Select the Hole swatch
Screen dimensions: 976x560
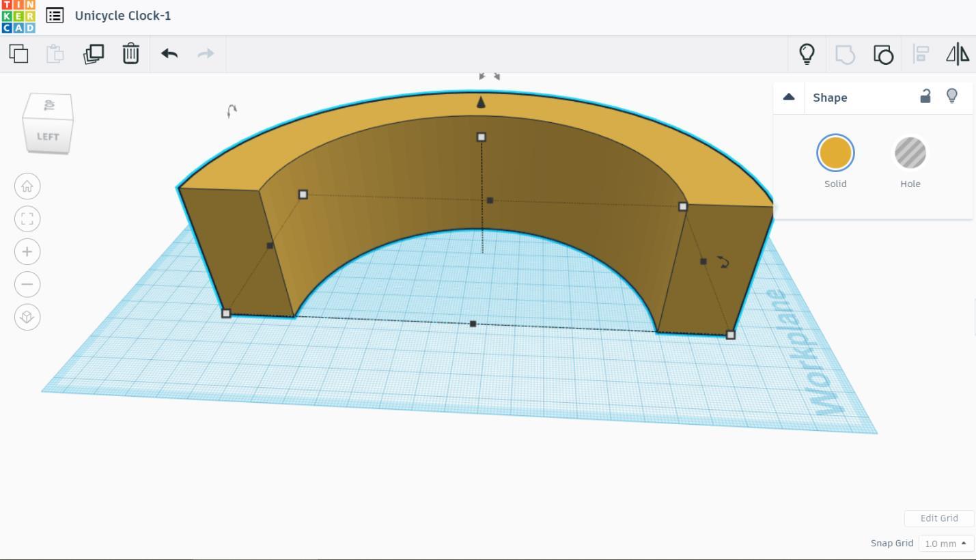[x=910, y=152]
